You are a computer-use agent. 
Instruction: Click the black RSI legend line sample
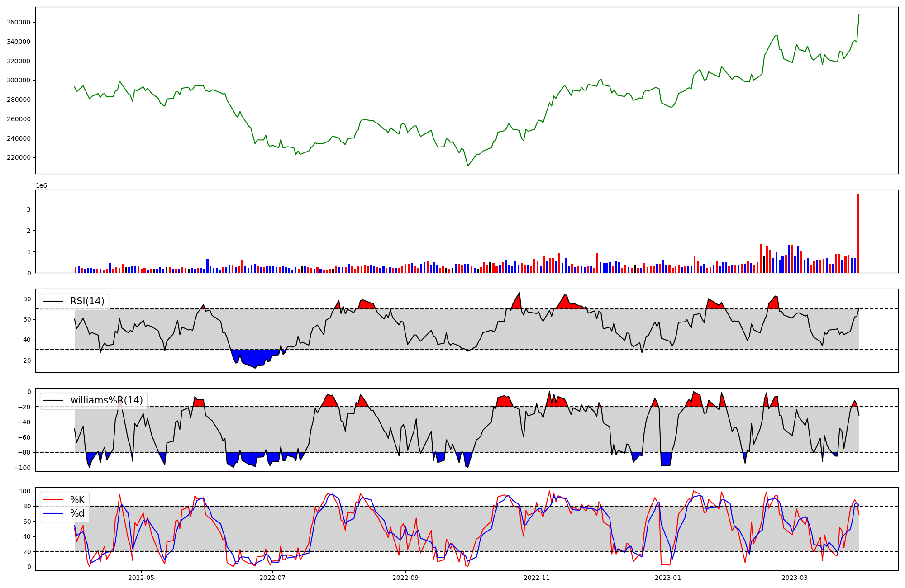(x=53, y=301)
